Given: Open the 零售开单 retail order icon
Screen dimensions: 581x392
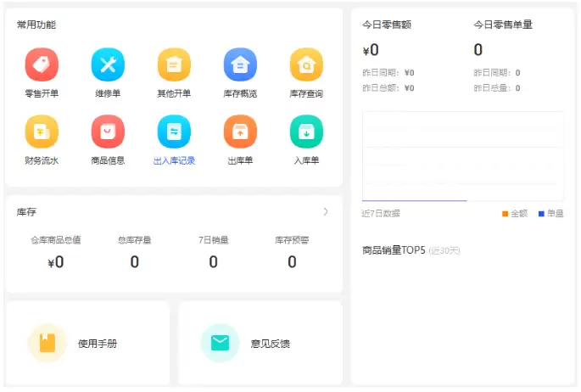Looking at the screenshot, I should 42,64.
